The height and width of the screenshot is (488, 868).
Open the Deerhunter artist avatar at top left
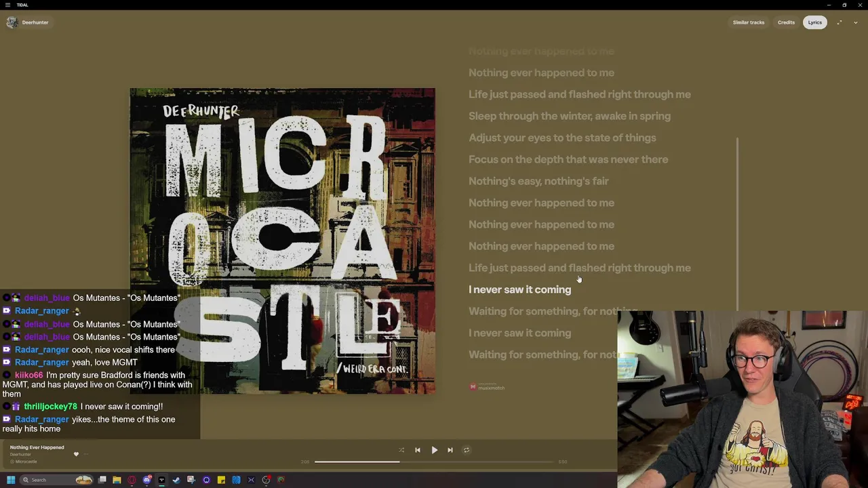point(12,22)
